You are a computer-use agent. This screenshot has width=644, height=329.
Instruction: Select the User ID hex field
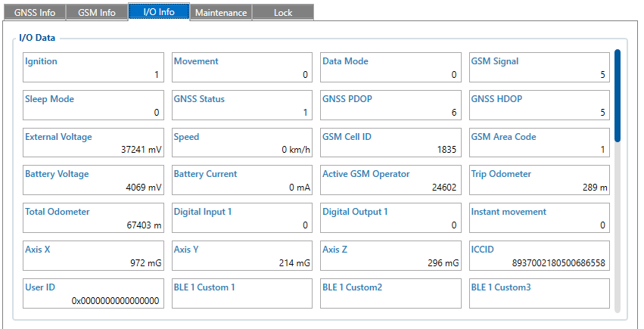tap(93, 293)
